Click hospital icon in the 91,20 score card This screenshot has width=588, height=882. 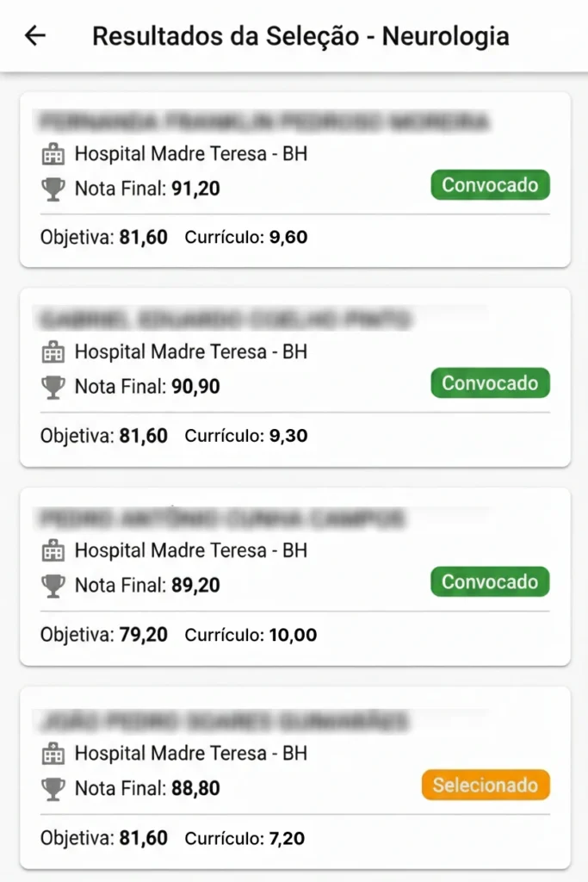coord(53,154)
